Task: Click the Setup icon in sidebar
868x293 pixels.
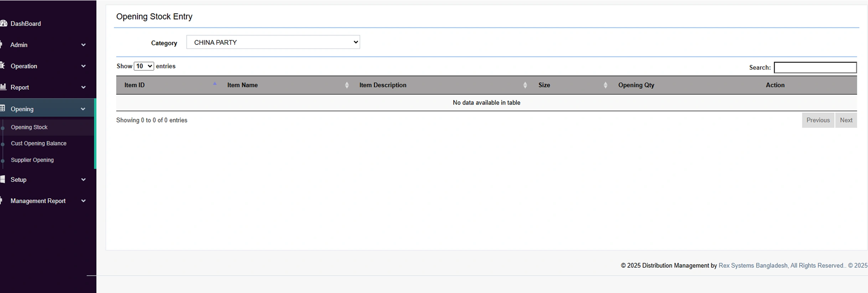Action: (2, 179)
